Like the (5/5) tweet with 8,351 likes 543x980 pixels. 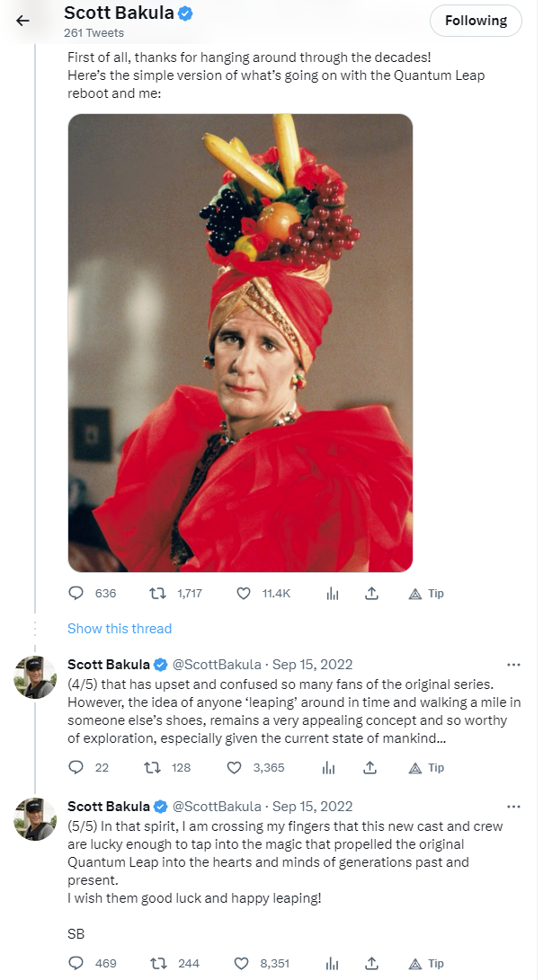pyautogui.click(x=243, y=964)
